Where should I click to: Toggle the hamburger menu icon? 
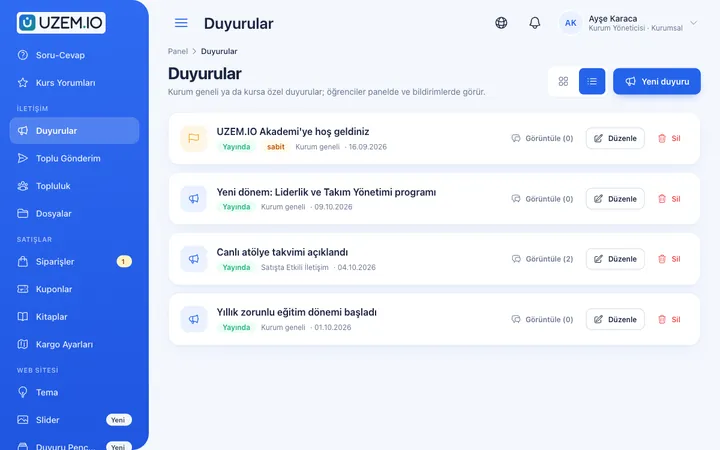181,23
